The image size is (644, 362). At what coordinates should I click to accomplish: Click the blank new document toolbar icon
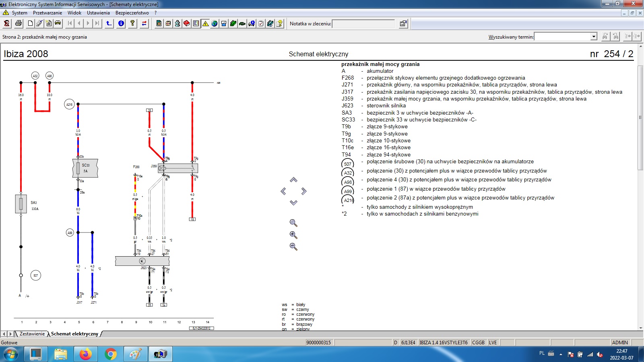(30, 23)
